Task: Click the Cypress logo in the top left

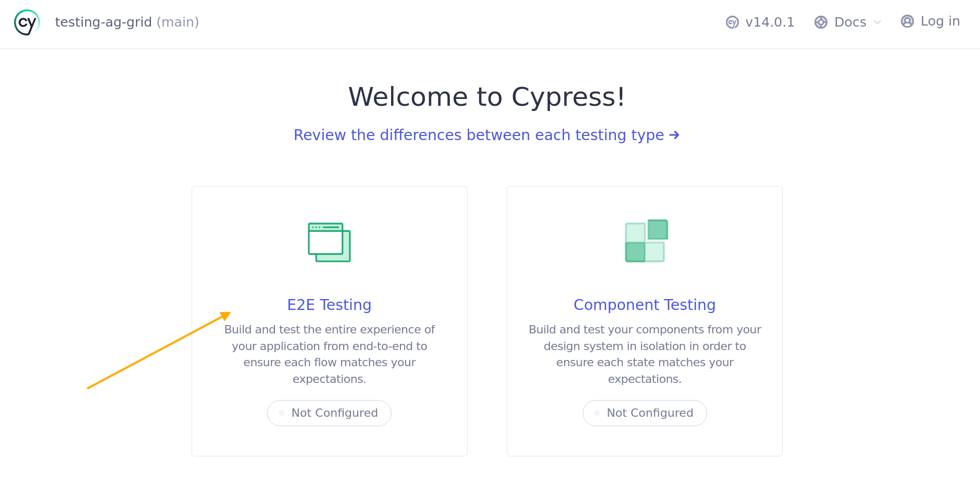Action: (26, 22)
